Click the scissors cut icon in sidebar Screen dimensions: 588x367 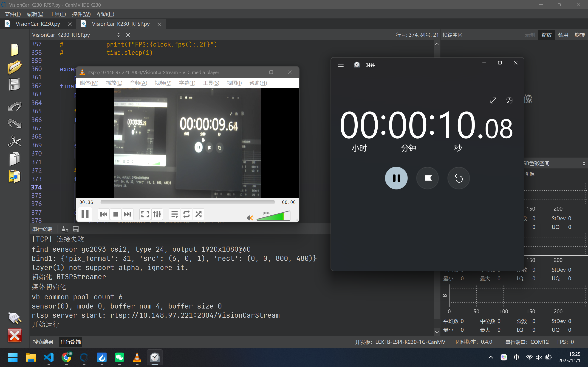click(x=14, y=141)
